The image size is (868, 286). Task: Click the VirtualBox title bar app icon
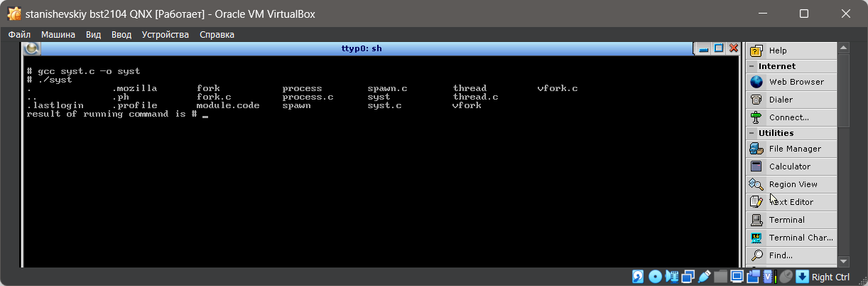(13, 14)
